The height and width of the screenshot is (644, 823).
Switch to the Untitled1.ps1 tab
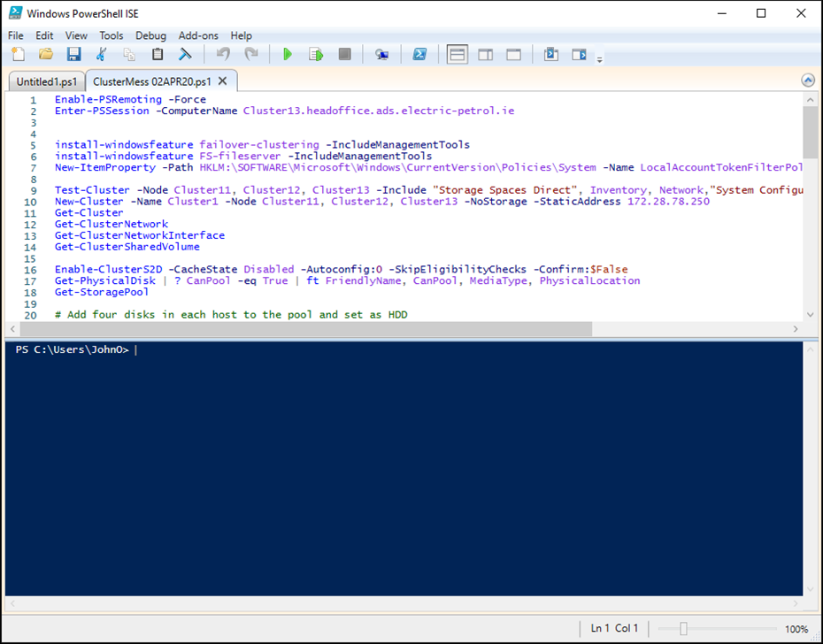pyautogui.click(x=47, y=81)
